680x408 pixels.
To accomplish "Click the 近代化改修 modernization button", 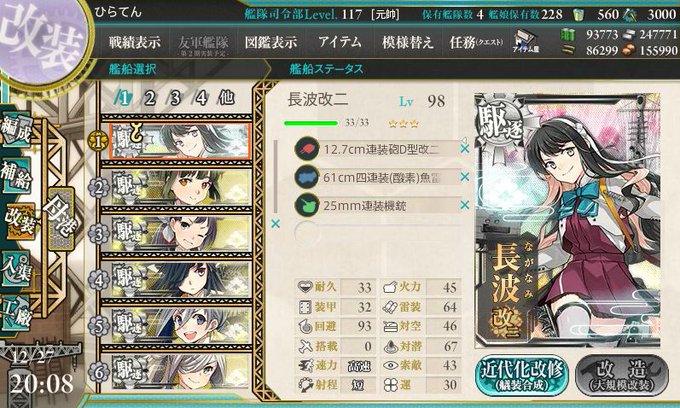I will [x=522, y=376].
